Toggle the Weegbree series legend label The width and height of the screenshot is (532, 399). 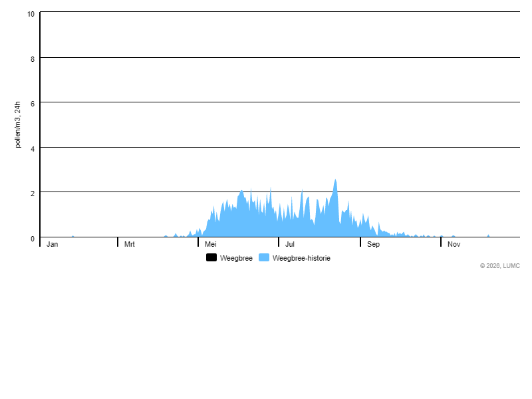[236, 258]
